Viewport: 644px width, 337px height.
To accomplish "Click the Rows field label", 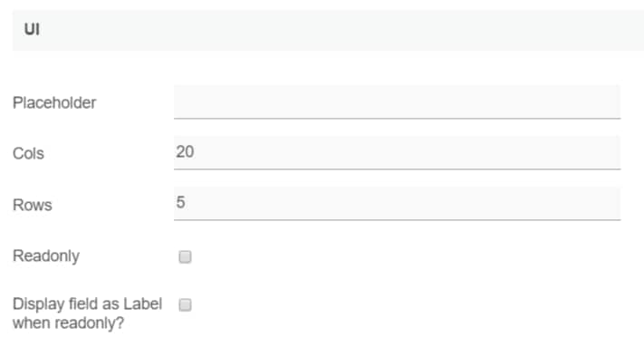I will click(33, 205).
